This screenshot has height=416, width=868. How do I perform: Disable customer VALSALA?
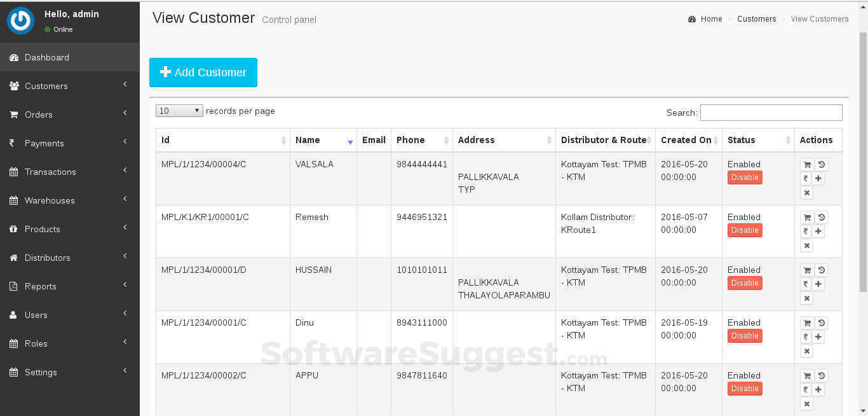[x=745, y=177]
